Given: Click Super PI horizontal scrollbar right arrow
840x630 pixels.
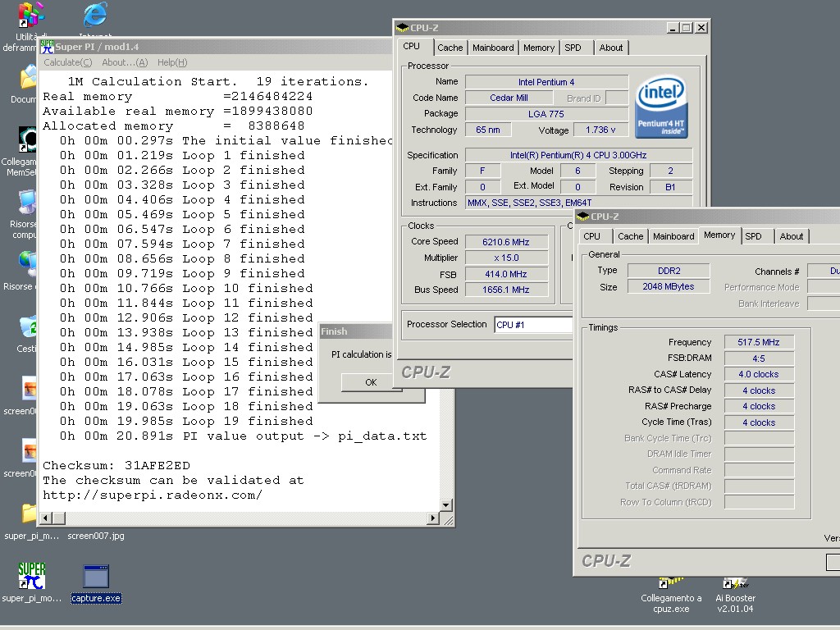Looking at the screenshot, I should [x=433, y=518].
